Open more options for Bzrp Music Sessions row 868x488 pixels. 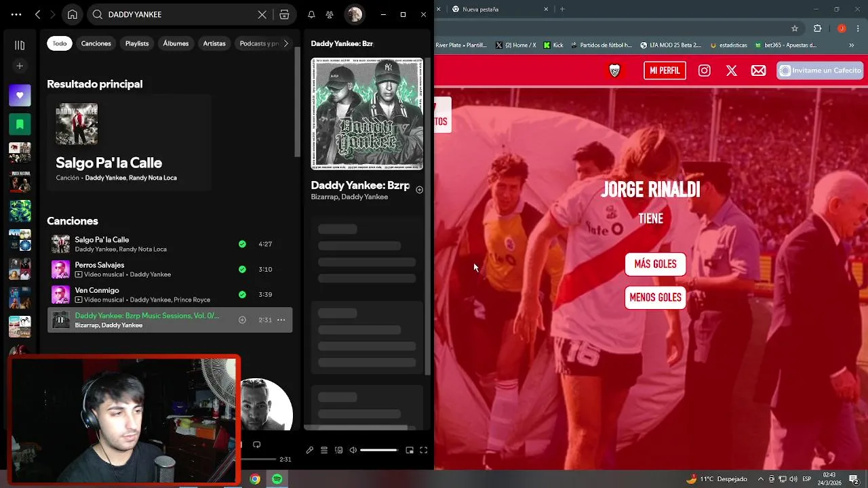click(x=281, y=320)
